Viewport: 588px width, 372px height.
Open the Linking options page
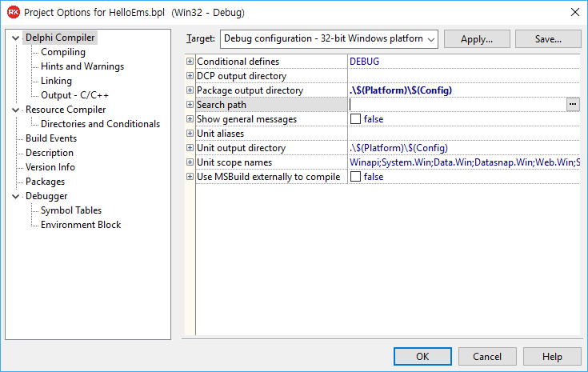(x=56, y=81)
